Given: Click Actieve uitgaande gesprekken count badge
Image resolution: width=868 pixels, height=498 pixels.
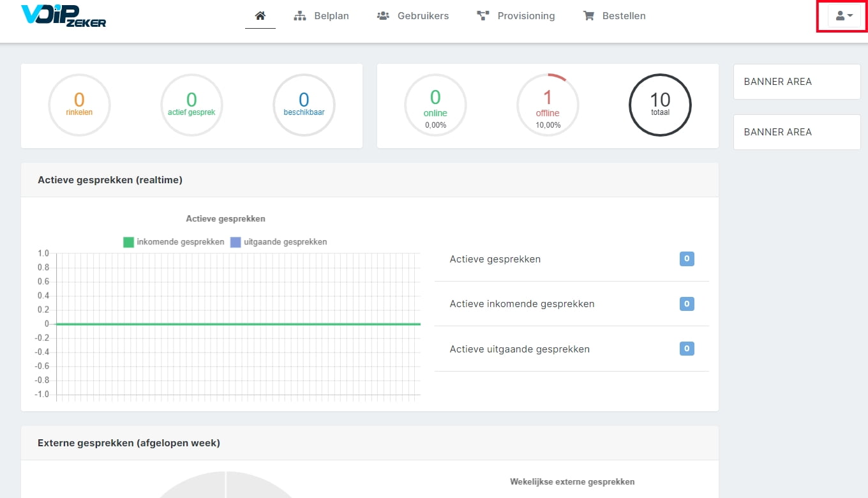Looking at the screenshot, I should (687, 349).
